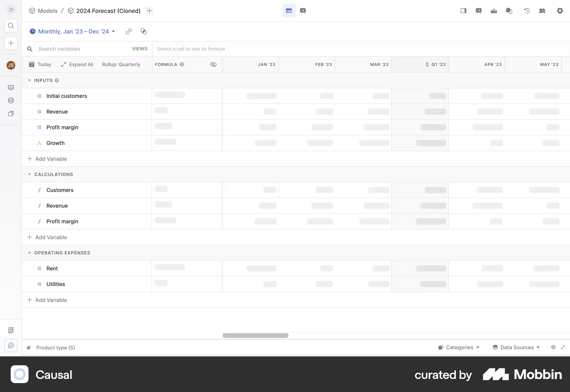This screenshot has width=570, height=392.
Task: Select the spreadsheet view icon at the top
Action: [289, 11]
